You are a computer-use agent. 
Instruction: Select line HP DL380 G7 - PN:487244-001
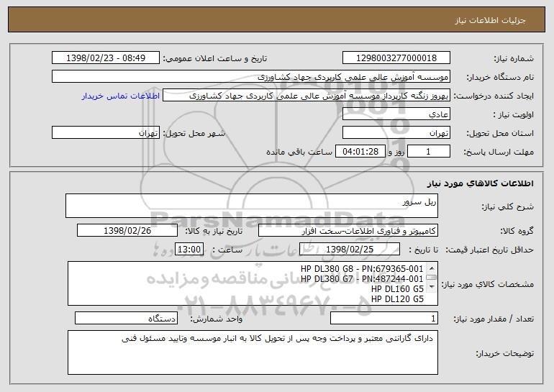point(362,279)
